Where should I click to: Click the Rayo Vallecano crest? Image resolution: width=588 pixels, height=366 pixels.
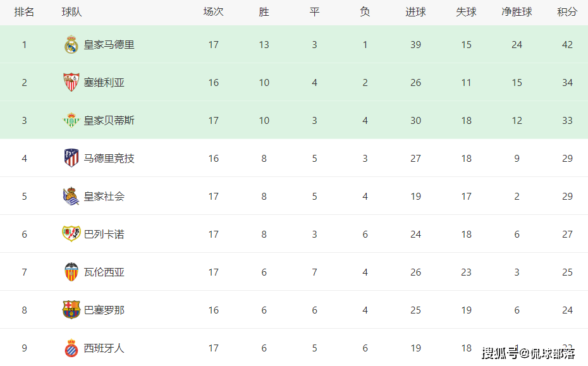pyautogui.click(x=71, y=234)
